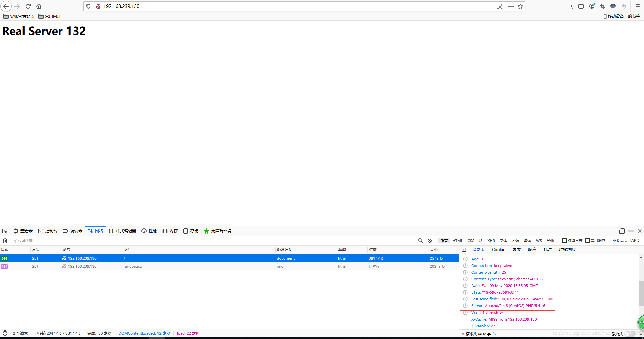Sort requests by 大小 size column
Image resolution: width=644 pixels, height=339 pixels.
click(x=444, y=250)
